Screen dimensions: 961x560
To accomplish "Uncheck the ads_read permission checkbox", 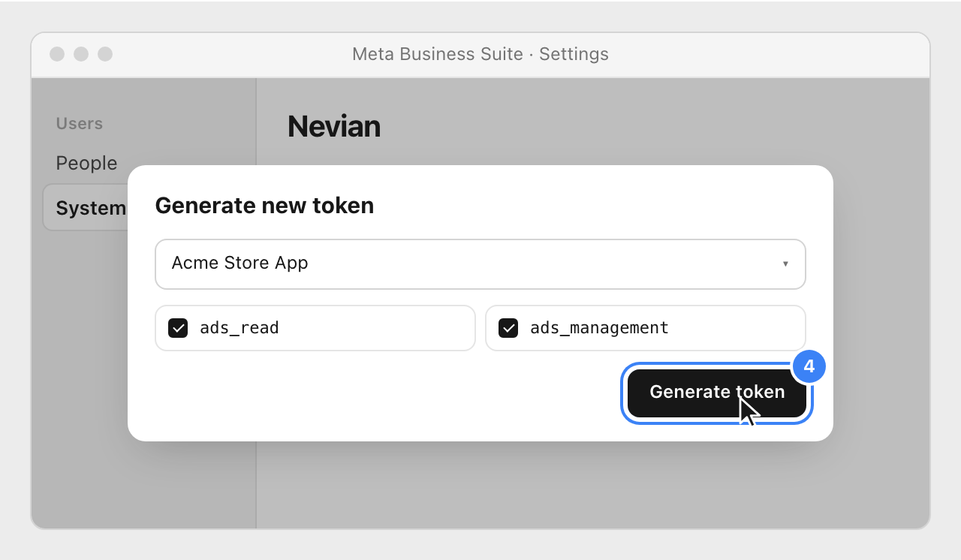I will point(178,328).
